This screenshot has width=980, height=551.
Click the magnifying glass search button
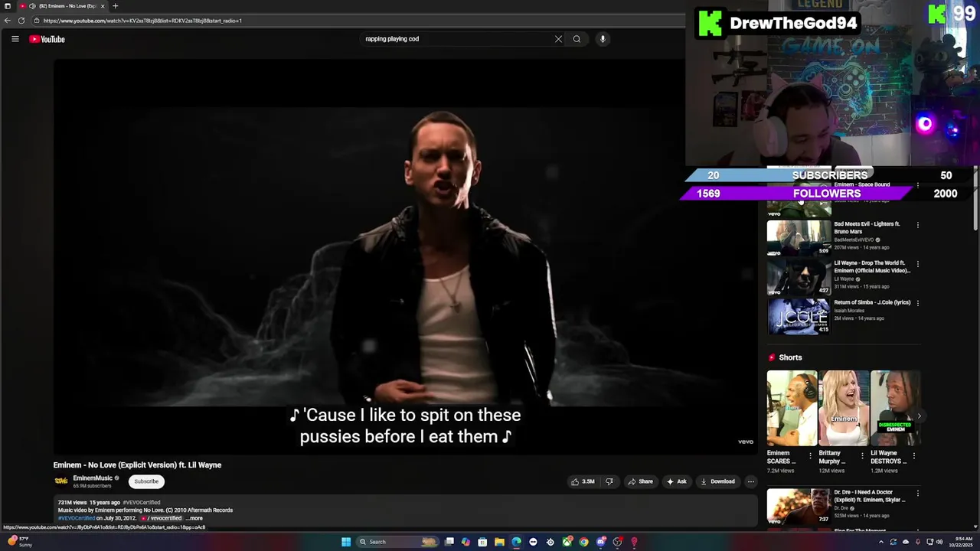[577, 39]
